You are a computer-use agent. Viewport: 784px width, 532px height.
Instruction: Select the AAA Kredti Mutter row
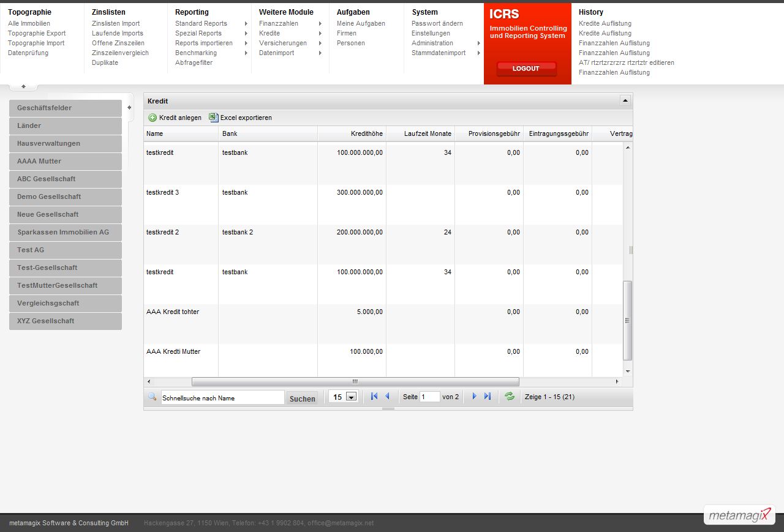(383, 360)
